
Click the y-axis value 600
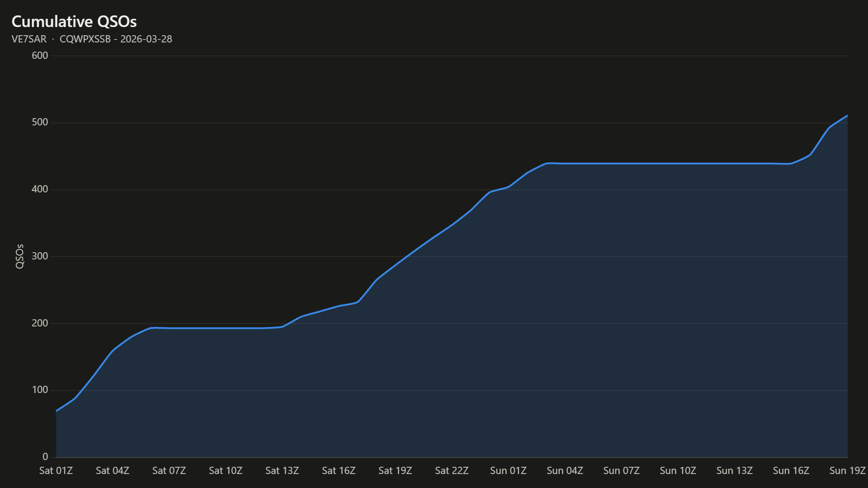pos(40,55)
